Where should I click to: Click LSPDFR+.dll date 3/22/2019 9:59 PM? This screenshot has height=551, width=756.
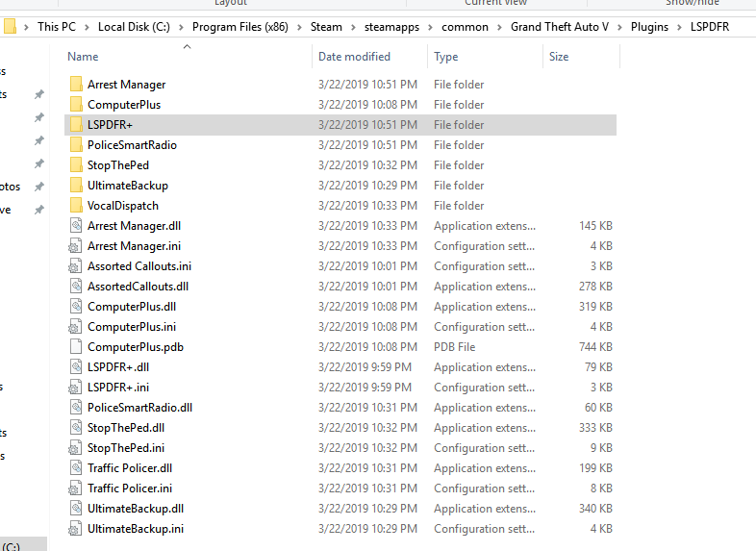pos(365,367)
